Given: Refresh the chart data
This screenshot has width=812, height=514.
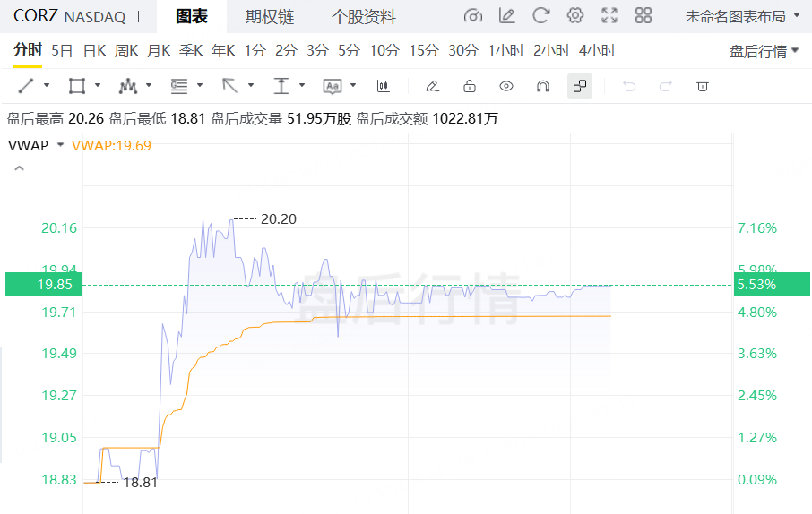Looking at the screenshot, I should click(x=540, y=16).
